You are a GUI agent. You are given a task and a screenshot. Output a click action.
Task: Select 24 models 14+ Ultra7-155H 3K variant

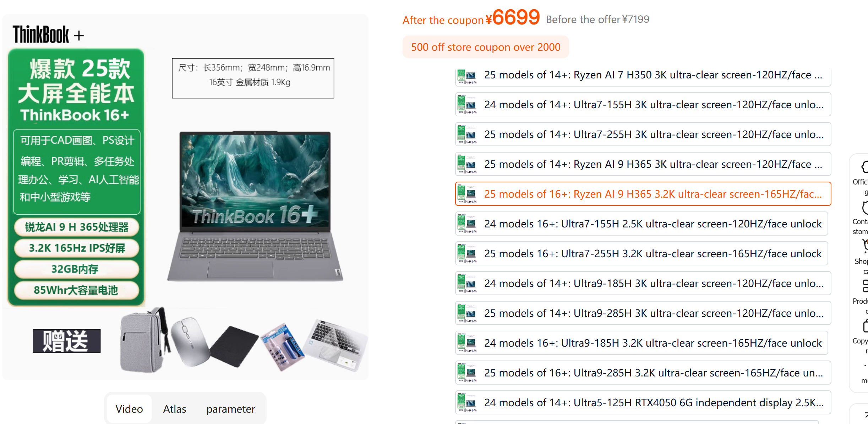point(643,105)
